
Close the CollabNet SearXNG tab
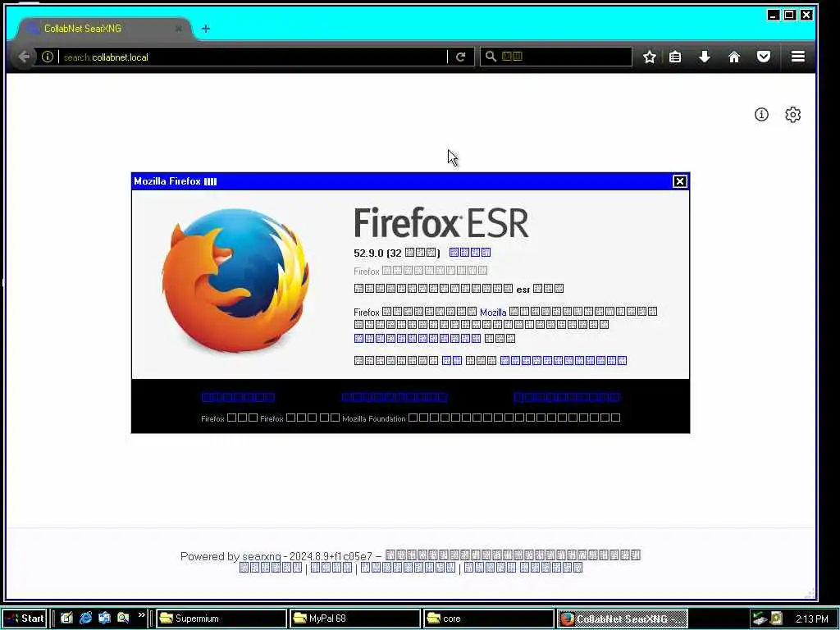[x=178, y=29]
